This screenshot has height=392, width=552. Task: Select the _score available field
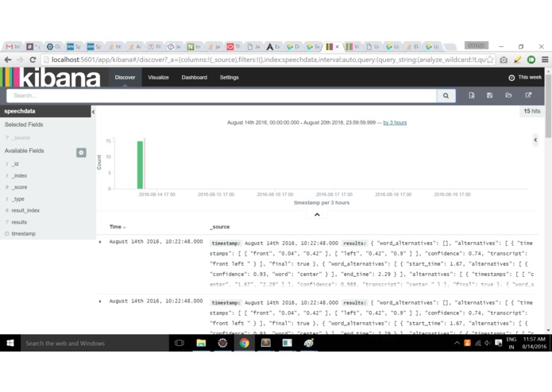(x=19, y=187)
